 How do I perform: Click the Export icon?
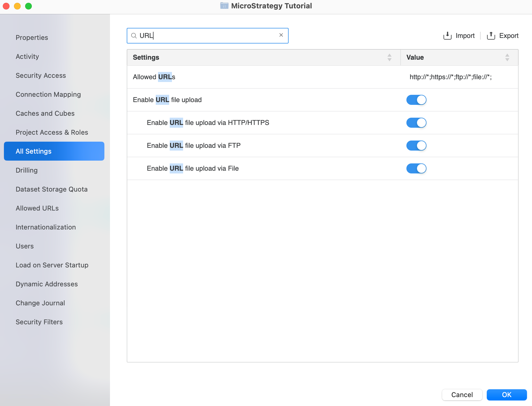click(x=491, y=36)
